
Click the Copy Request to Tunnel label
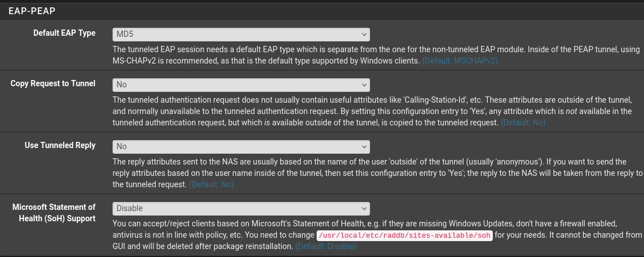click(x=53, y=83)
